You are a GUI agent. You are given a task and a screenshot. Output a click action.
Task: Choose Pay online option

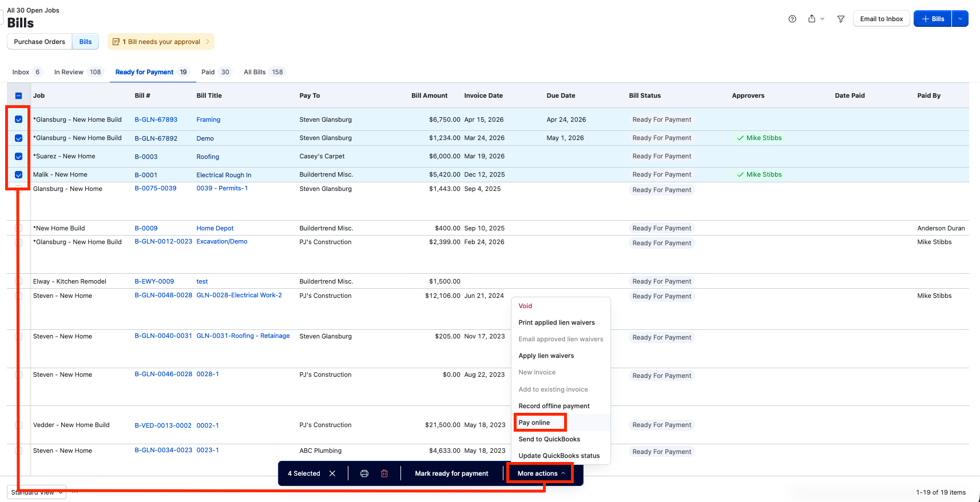coord(534,423)
